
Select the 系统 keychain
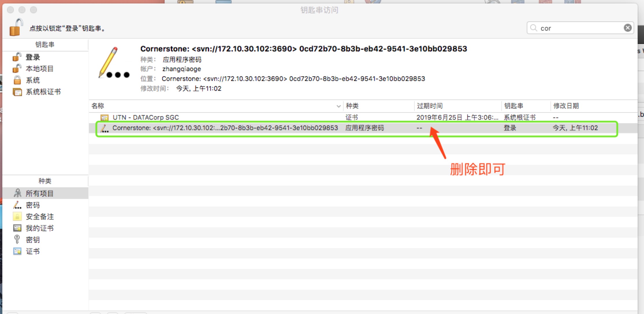tap(45, 80)
